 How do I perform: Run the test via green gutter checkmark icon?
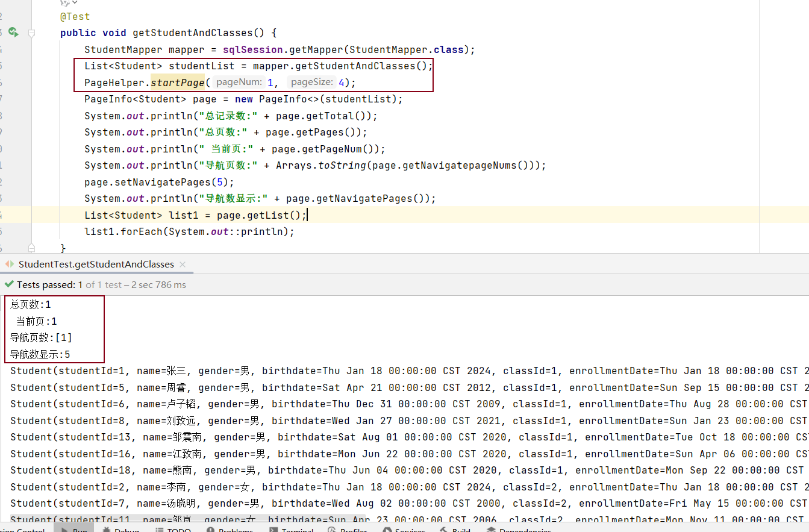click(13, 33)
